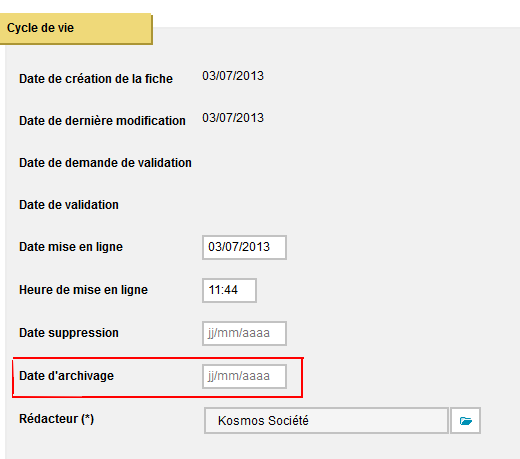Select the Rédacteur field showing Kosmos Société
The width and height of the screenshot is (520, 459).
coord(326,420)
